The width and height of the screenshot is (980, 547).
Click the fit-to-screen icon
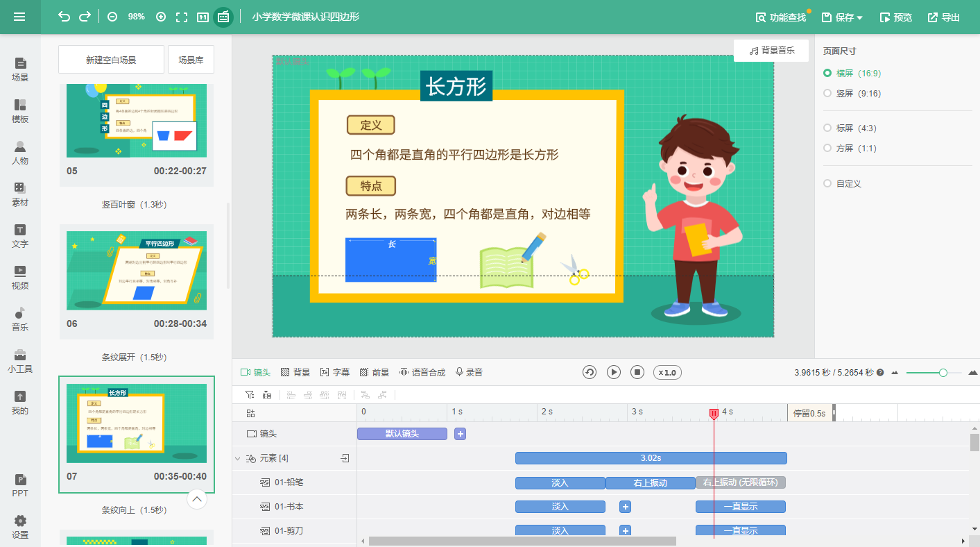(182, 17)
